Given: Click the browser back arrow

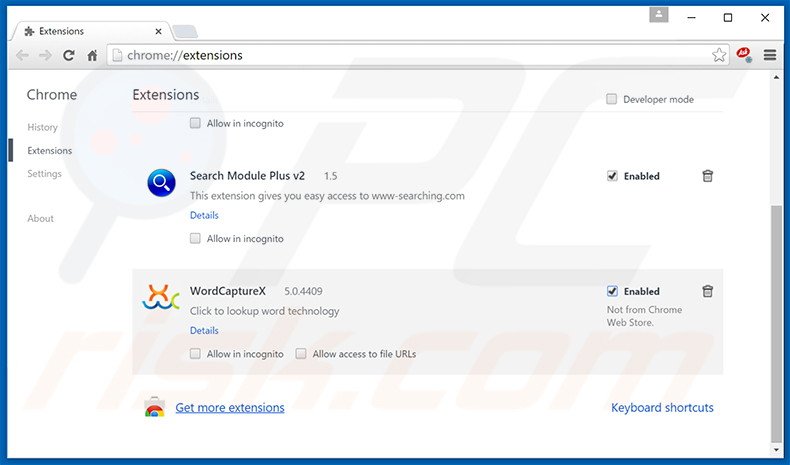Looking at the screenshot, I should coord(22,56).
